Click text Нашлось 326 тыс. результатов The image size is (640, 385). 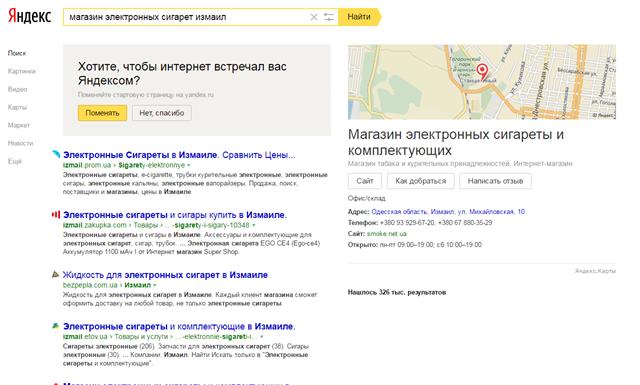[397, 292]
